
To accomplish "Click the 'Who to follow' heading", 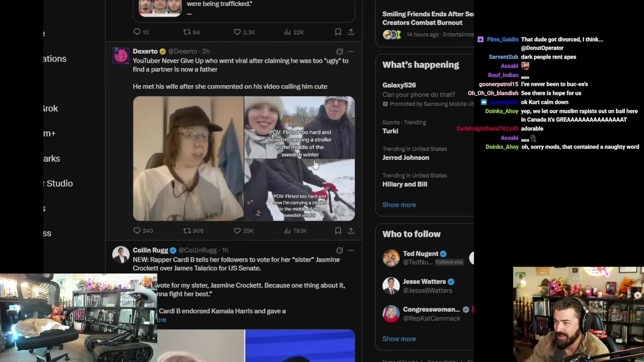I will point(411,234).
